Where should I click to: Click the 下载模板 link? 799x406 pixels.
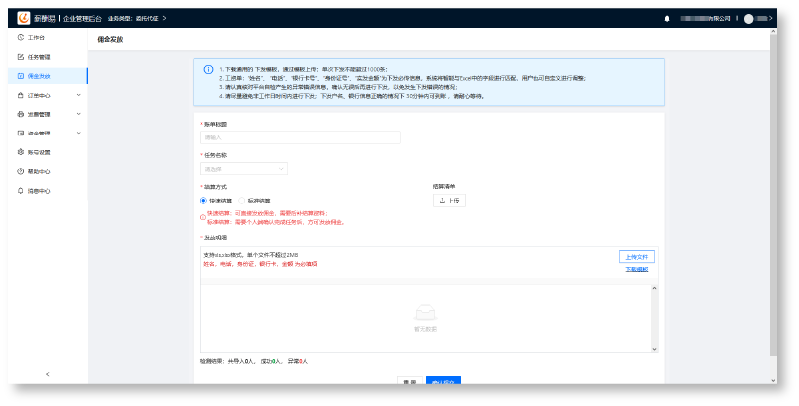[637, 270]
